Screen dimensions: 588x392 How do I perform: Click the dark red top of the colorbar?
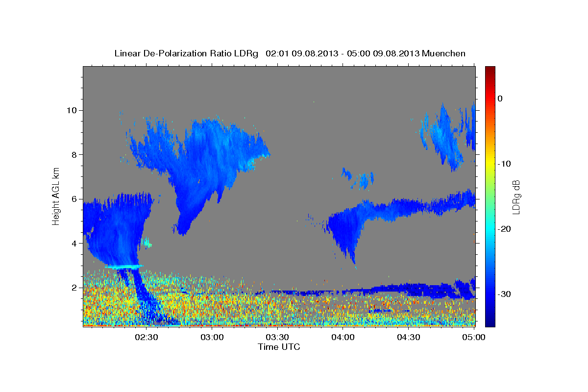(490, 71)
